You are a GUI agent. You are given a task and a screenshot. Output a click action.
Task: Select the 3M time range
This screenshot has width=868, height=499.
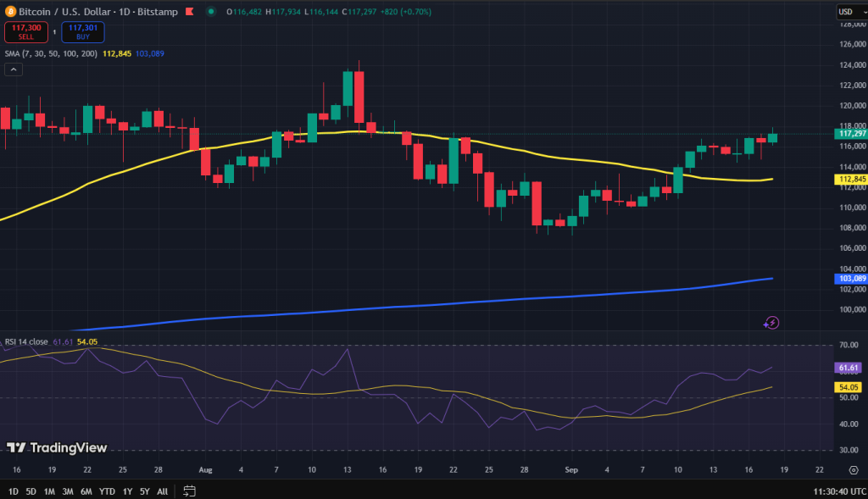(68, 491)
